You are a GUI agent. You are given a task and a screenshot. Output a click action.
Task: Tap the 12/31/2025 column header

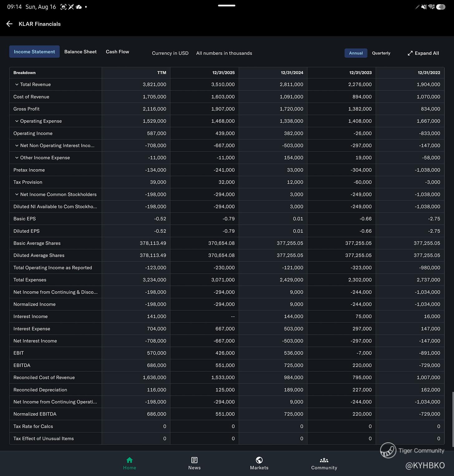[224, 73]
